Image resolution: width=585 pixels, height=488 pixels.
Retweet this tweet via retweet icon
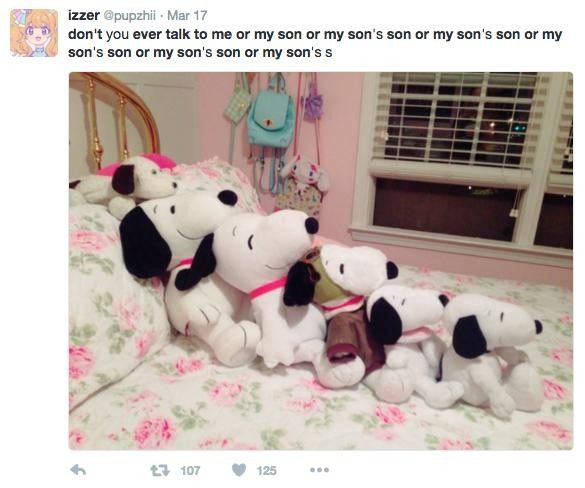160,470
